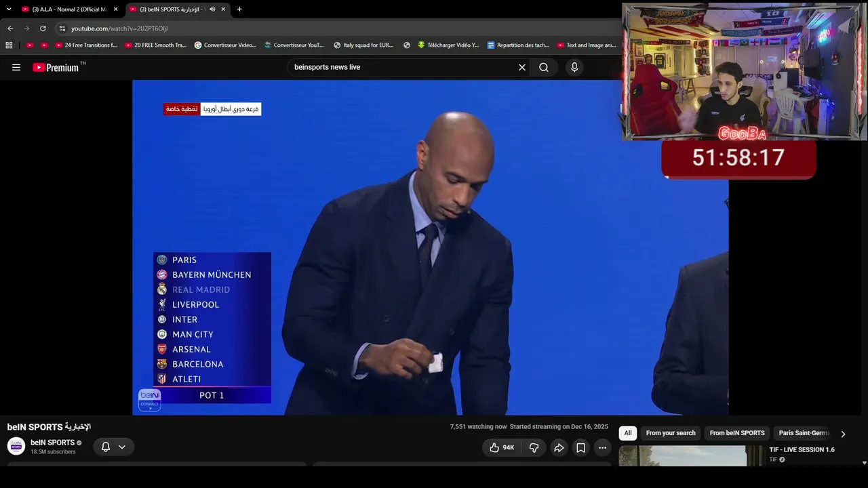Open the first YouTube bookmark icon

(29, 45)
